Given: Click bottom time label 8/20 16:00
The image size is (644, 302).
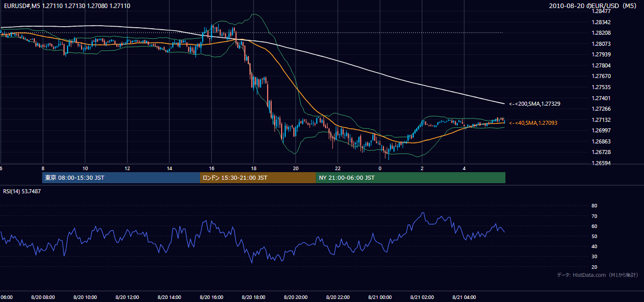Looking at the screenshot, I should click(212, 297).
